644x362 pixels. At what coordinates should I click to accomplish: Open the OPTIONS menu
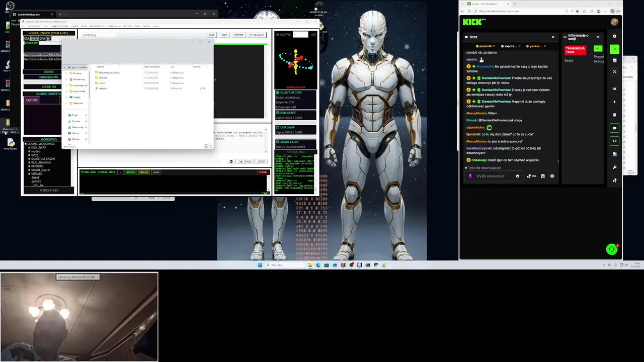(x=128, y=26)
